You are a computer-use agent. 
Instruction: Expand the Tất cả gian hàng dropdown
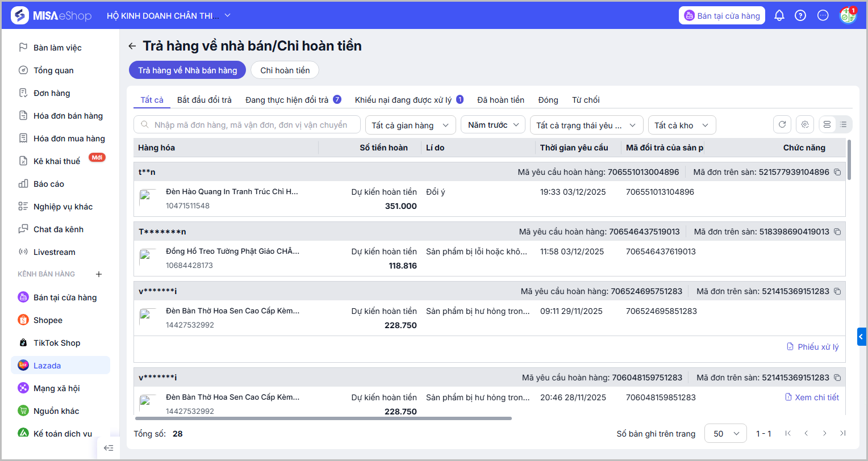[x=410, y=125]
